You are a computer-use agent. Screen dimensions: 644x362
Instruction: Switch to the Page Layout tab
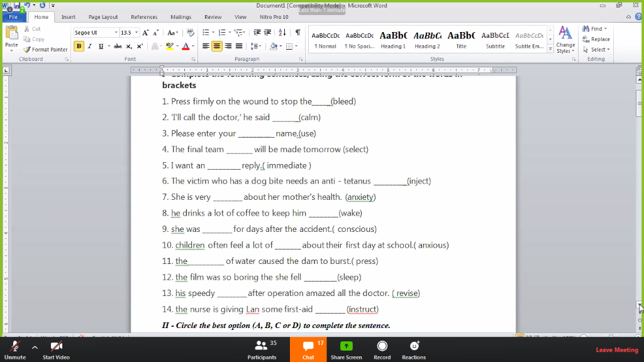103,17
